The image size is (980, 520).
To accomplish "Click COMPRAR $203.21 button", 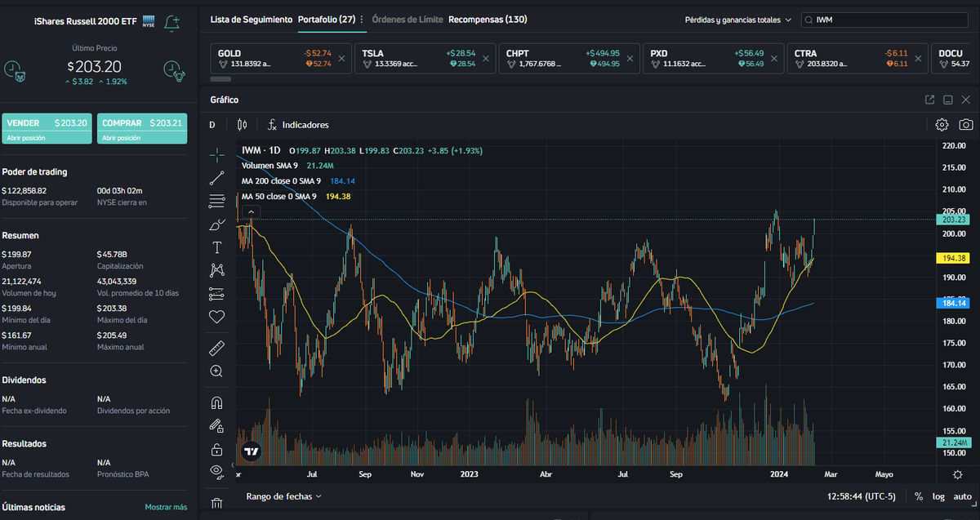I will pyautogui.click(x=142, y=129).
